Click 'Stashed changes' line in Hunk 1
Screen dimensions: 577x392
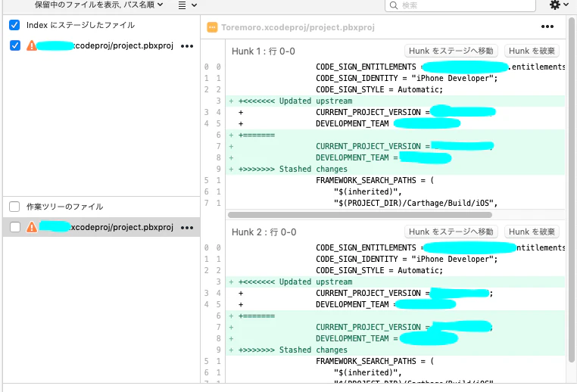395,169
